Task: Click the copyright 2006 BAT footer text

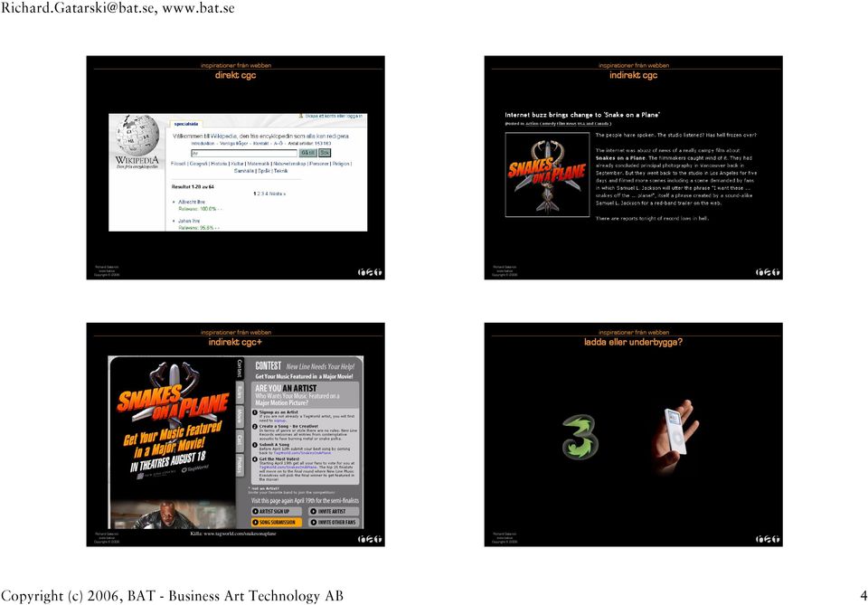Action: (172, 596)
